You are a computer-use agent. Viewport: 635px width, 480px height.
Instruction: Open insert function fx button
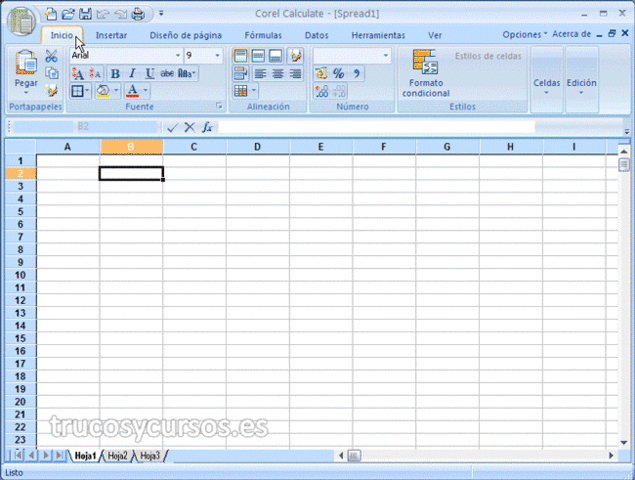point(207,128)
